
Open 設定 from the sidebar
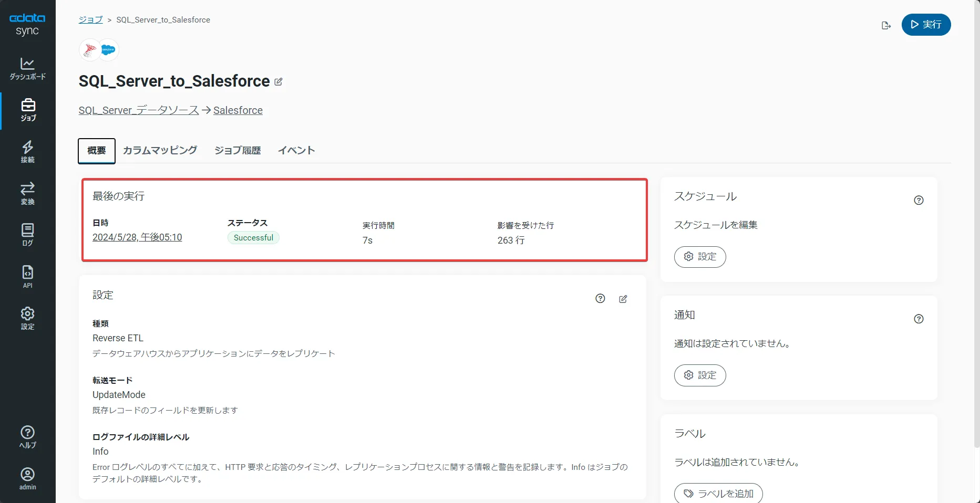27,317
